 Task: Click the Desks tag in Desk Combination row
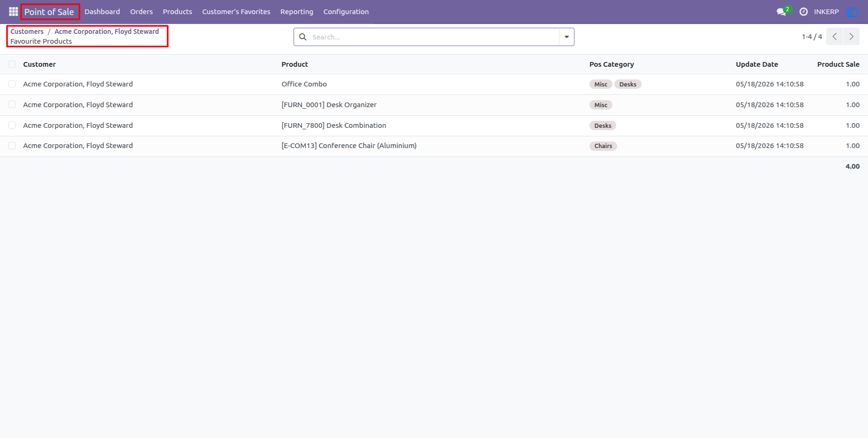pyautogui.click(x=603, y=125)
